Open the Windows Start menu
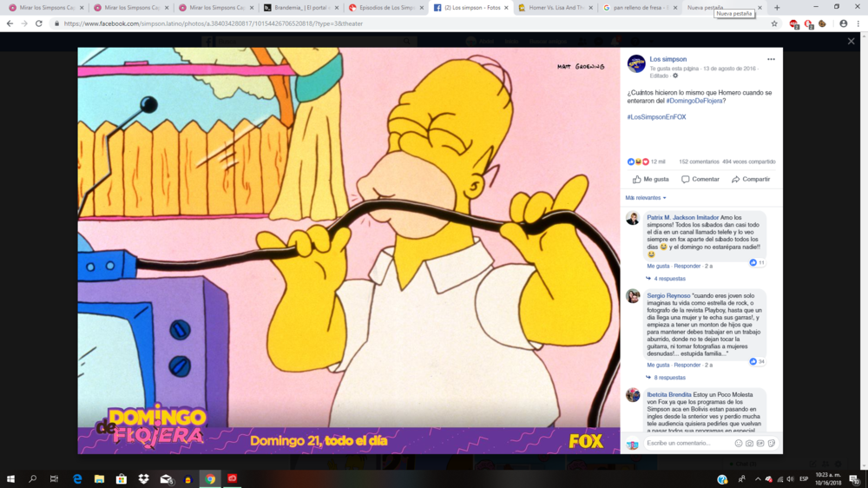This screenshot has height=488, width=868. (x=10, y=479)
